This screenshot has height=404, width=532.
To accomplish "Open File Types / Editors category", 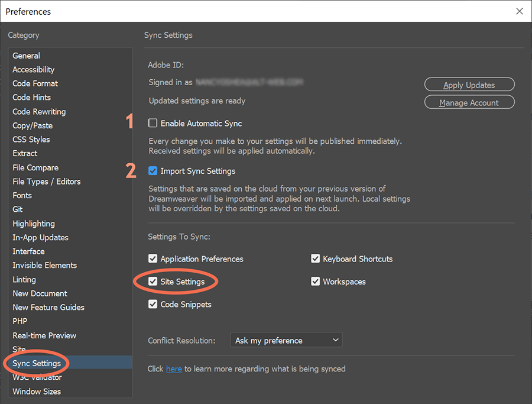I will tap(70, 182).
